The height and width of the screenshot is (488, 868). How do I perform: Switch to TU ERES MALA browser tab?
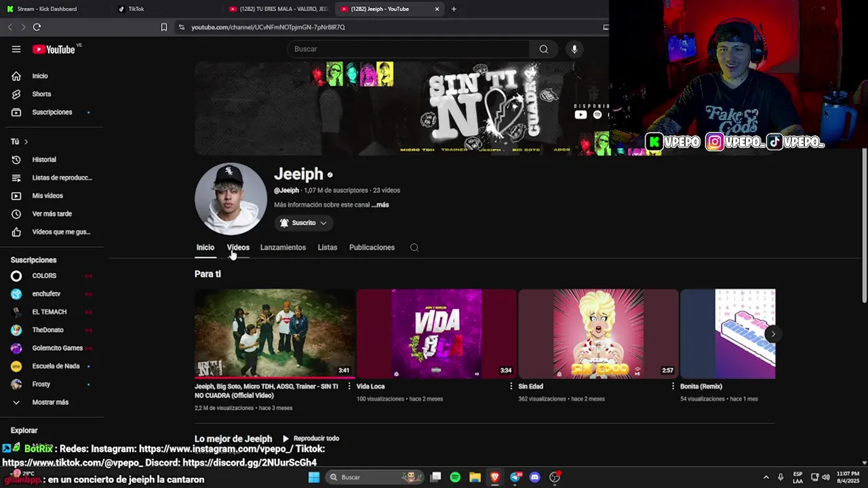tap(278, 9)
